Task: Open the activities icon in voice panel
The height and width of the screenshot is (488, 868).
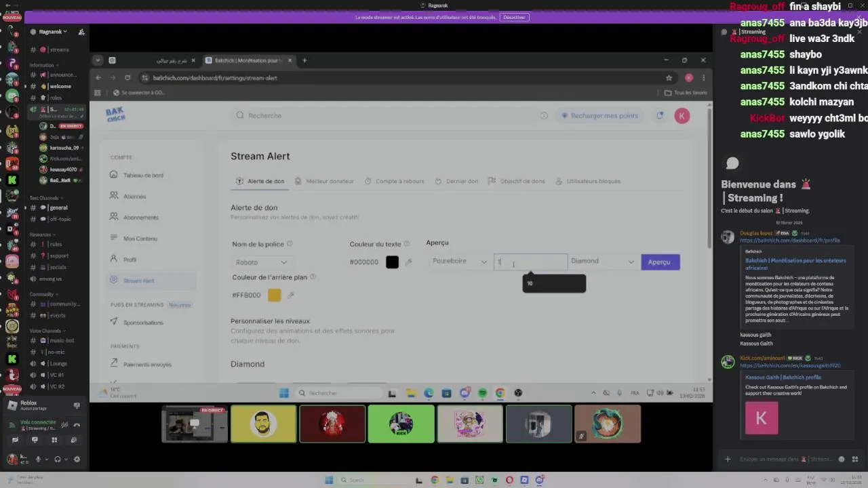Action: click(x=54, y=440)
